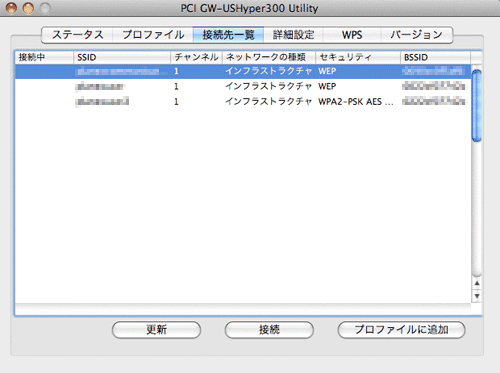Click the BSSID column header

coord(435,57)
